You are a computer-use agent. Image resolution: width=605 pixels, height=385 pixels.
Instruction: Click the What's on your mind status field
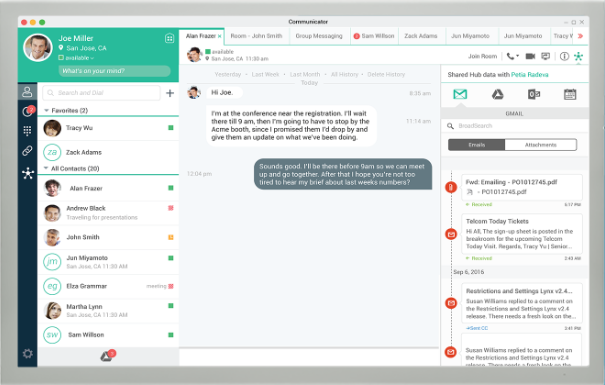pyautogui.click(x=114, y=71)
